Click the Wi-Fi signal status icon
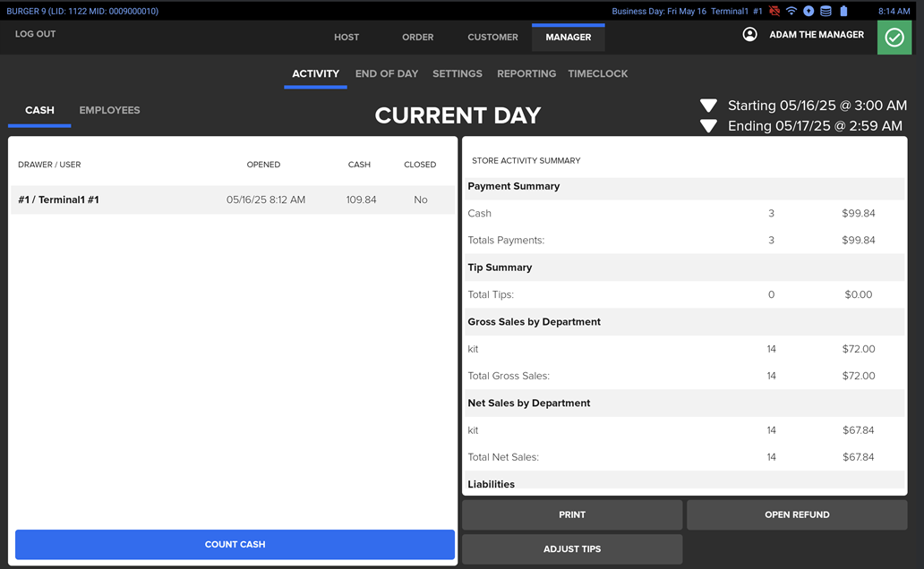Viewport: 924px width, 569px height. [x=791, y=12]
